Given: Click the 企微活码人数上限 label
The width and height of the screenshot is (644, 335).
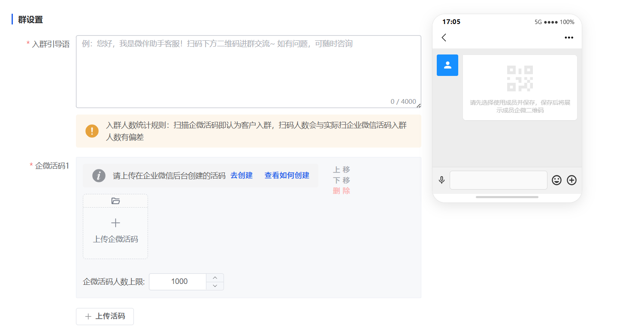Looking at the screenshot, I should click(x=114, y=282).
